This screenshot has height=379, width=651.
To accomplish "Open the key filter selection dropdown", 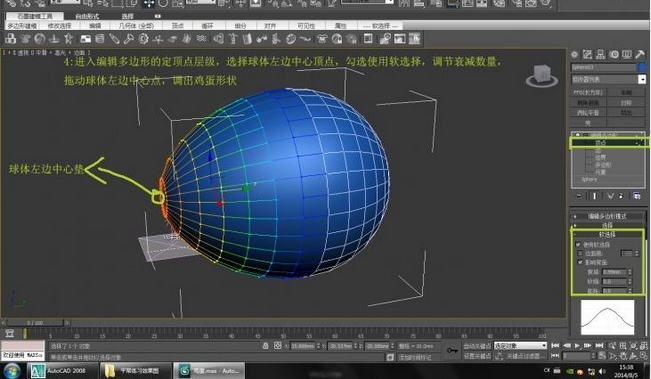I will 521,345.
